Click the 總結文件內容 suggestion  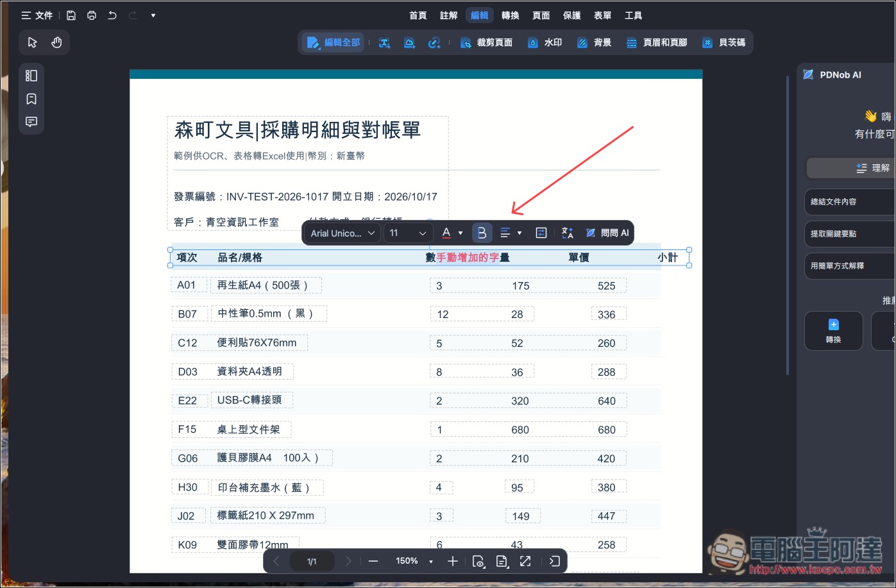click(x=850, y=202)
